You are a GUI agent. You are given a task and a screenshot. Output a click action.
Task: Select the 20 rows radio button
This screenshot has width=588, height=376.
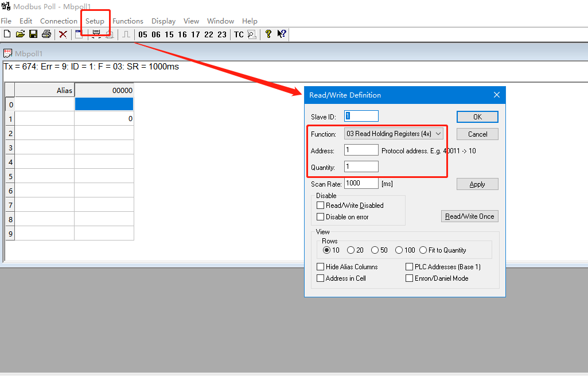(x=351, y=250)
